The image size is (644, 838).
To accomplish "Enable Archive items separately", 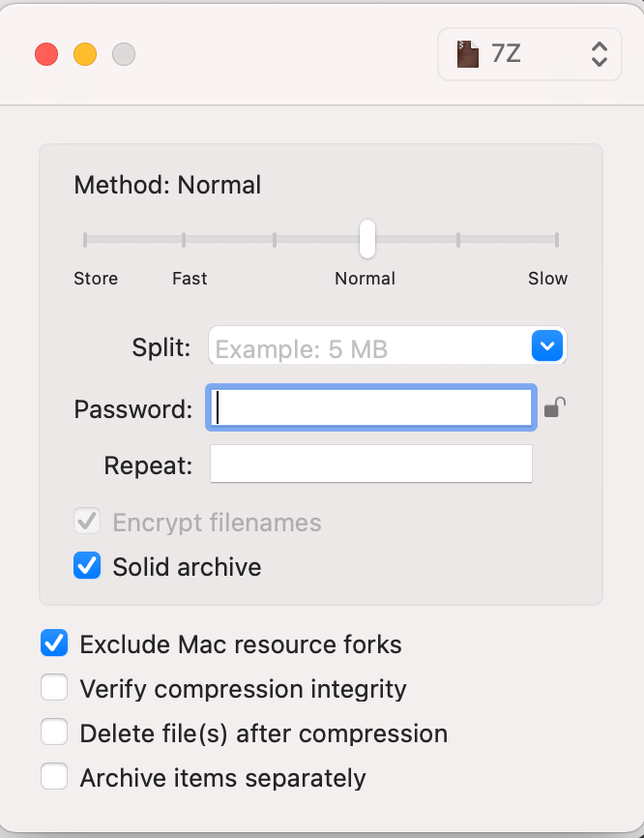I will click(54, 777).
